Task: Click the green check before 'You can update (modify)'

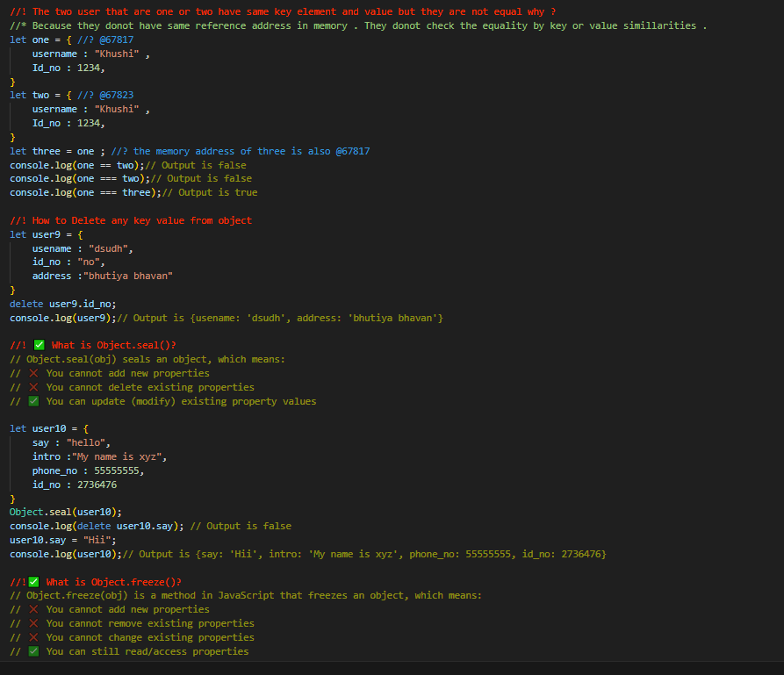Action: [x=33, y=401]
